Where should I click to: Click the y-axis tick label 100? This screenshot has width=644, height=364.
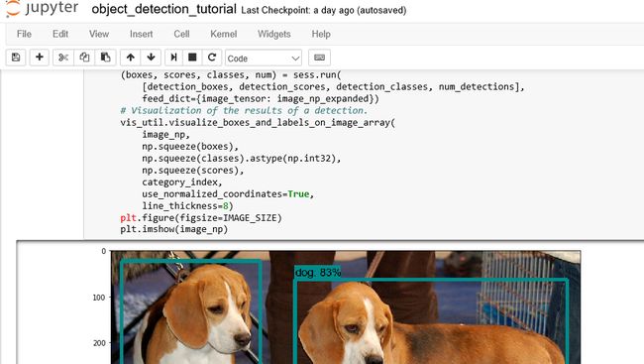pyautogui.click(x=98, y=298)
